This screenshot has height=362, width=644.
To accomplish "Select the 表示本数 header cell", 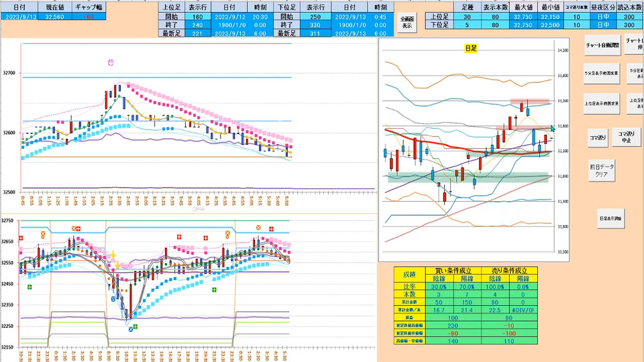I will (495, 7).
